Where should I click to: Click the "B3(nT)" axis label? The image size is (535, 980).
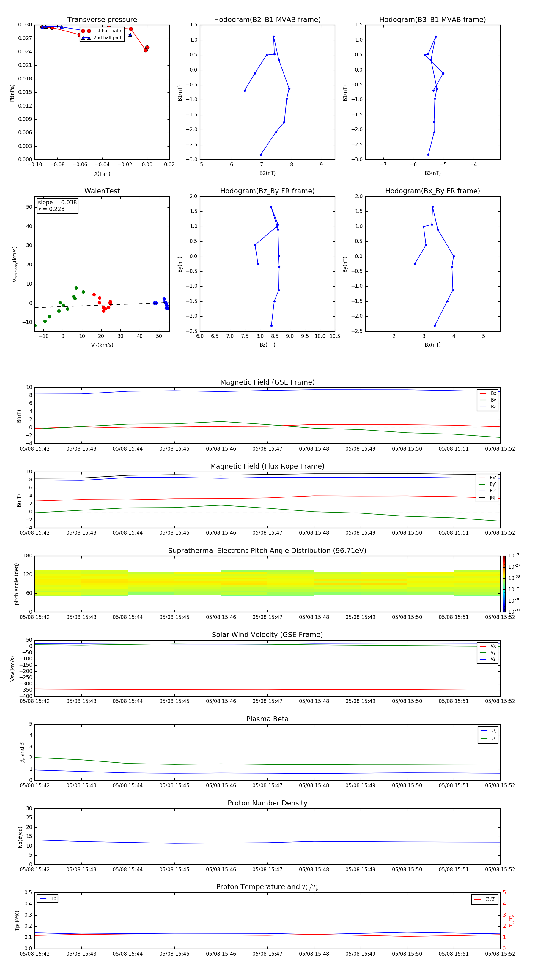point(432,173)
